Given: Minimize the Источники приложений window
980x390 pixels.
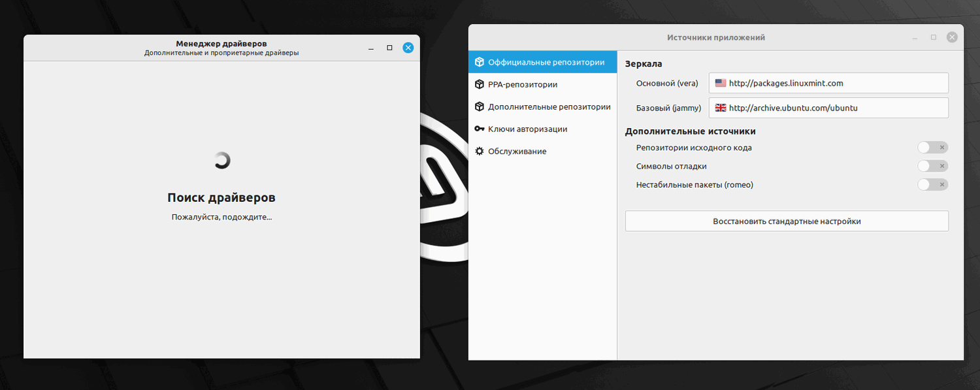Looking at the screenshot, I should click(915, 37).
